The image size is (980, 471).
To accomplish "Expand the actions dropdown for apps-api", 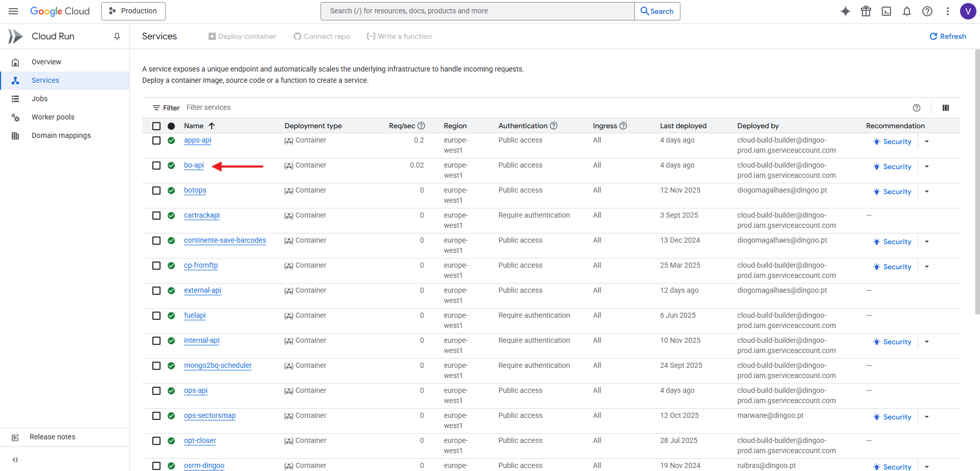I will coord(926,142).
